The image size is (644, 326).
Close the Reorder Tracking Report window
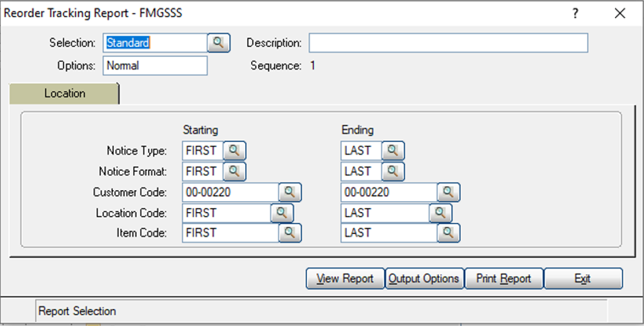620,13
